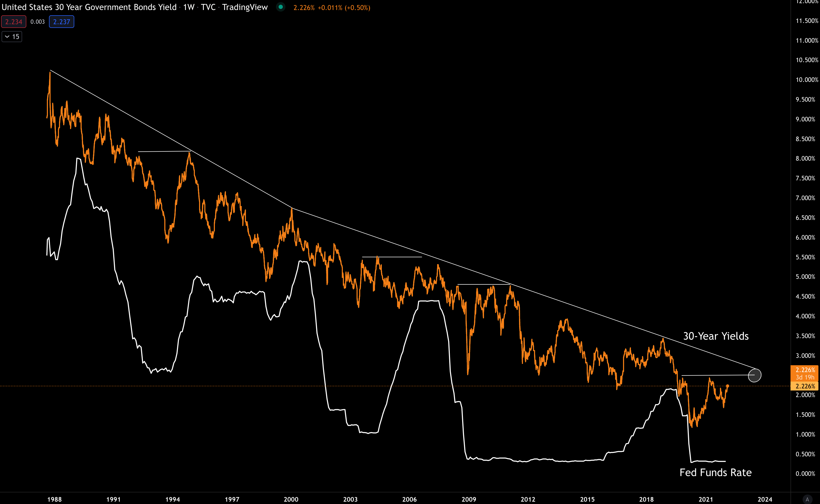Select the '30-Year Yields' text annotation
Screen dimensions: 820x504
click(716, 336)
